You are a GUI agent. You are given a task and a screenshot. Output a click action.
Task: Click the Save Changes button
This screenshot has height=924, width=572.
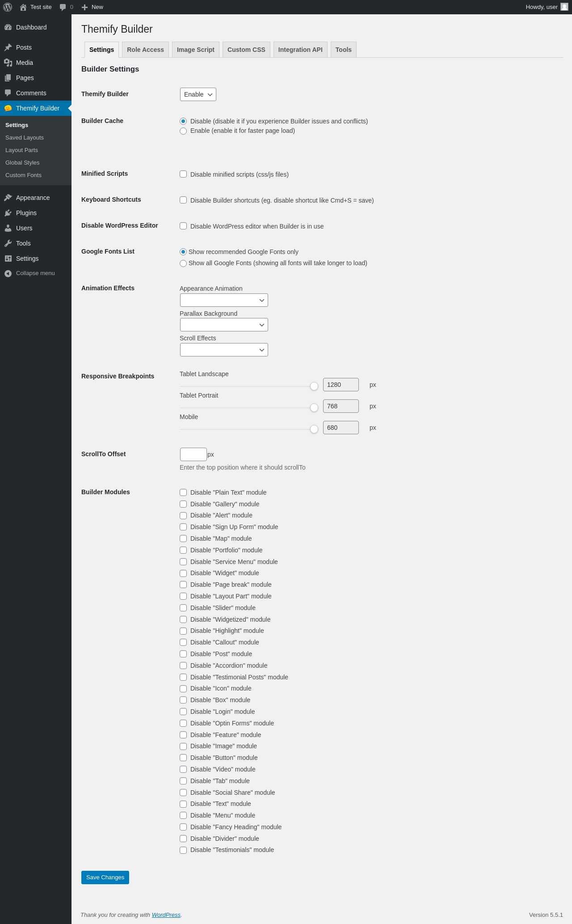(105, 877)
